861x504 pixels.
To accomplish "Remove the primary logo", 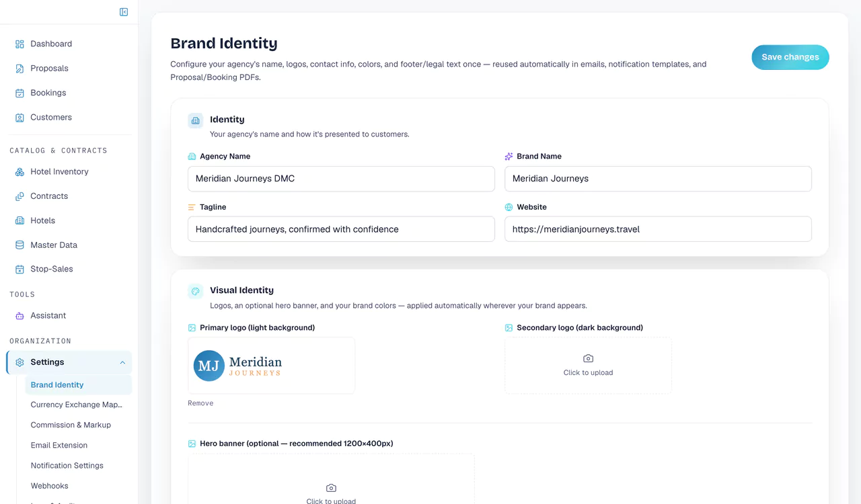I will 200,403.
